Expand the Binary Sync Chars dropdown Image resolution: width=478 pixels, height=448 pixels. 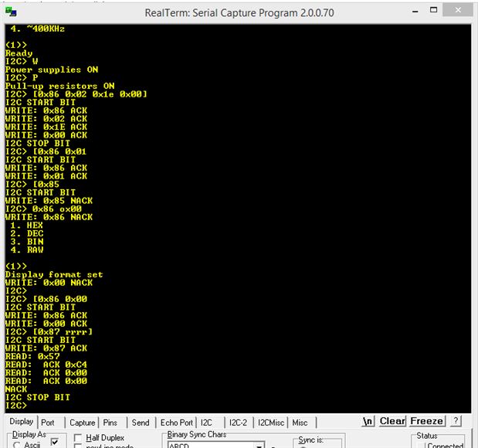(x=259, y=446)
